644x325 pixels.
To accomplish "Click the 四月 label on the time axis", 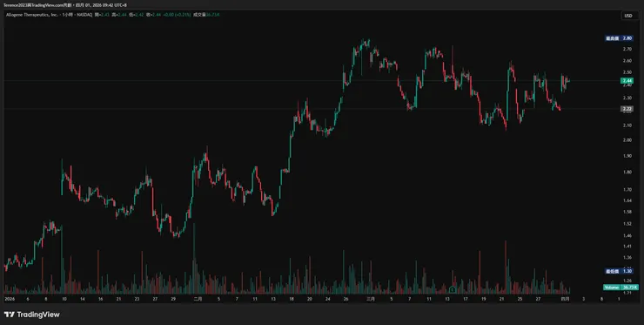I will 566,300.
